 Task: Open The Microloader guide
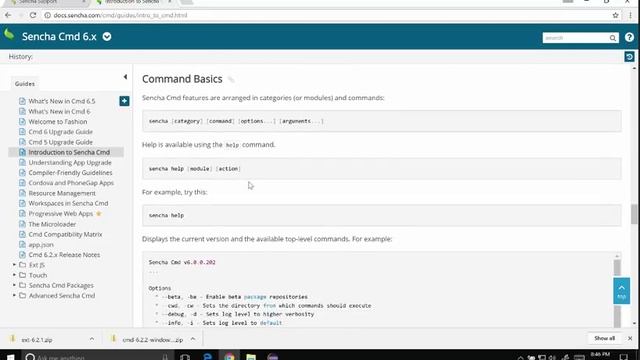[x=52, y=224]
